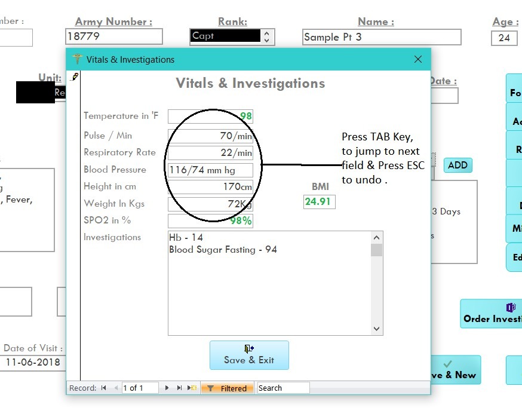522x420 pixels.
Task: Click the pencil record selector icon
Action: [x=75, y=77]
